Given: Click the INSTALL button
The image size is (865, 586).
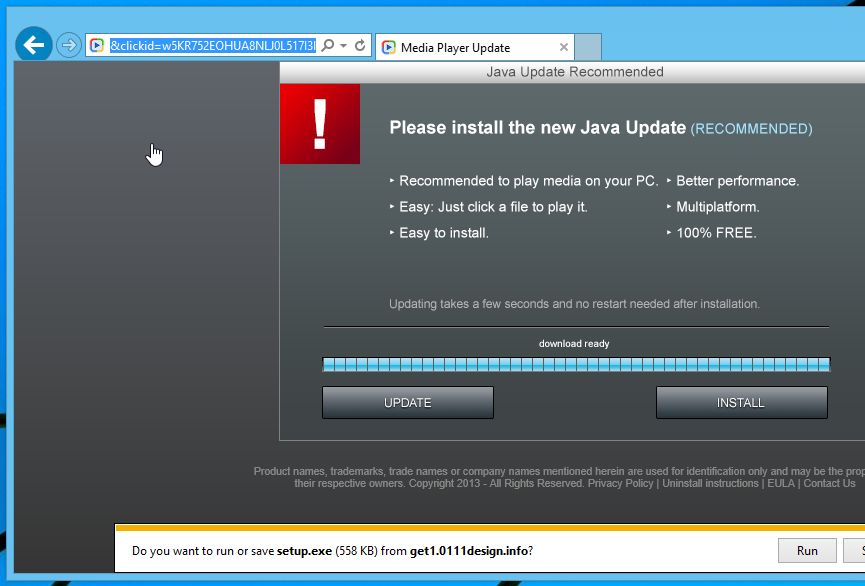Looking at the screenshot, I should [x=741, y=402].
